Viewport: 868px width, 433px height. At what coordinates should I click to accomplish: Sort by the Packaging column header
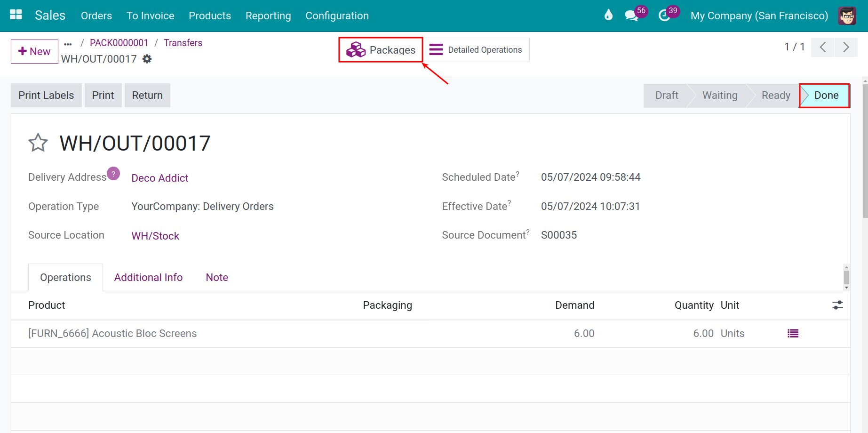click(x=387, y=305)
